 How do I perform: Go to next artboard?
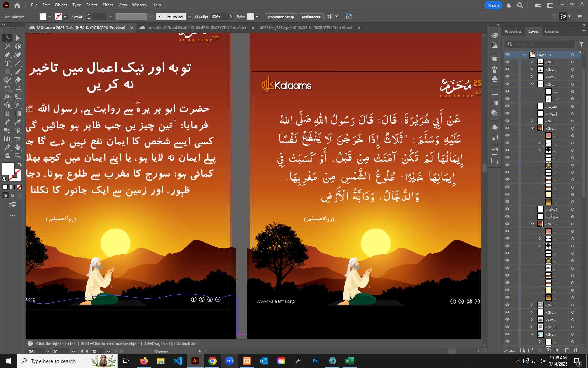point(115,352)
